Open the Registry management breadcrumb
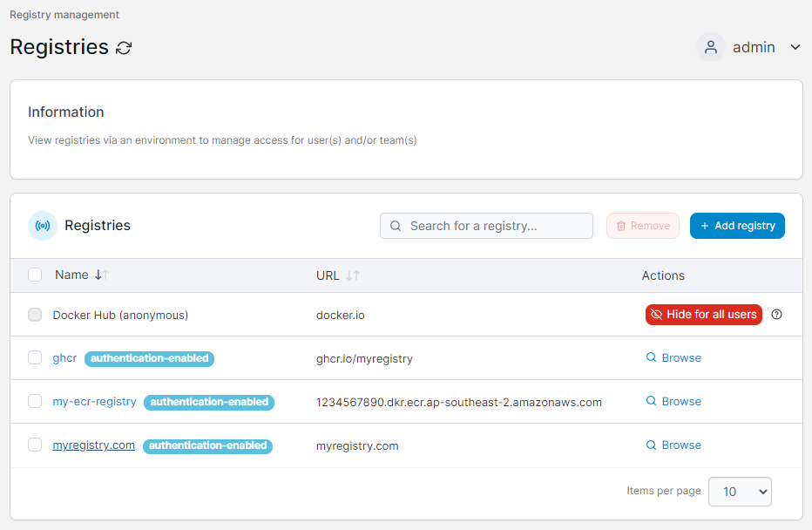 63,14
